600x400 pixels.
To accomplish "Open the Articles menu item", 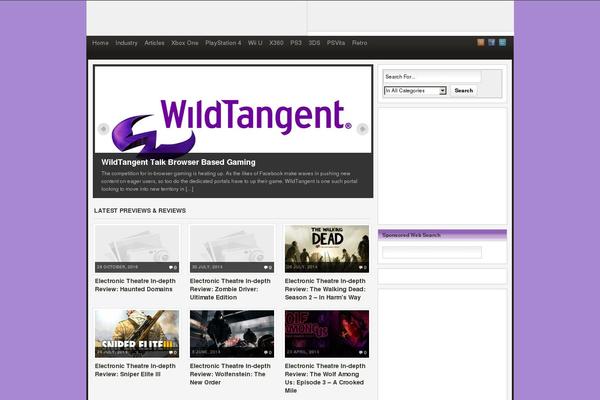I will coord(154,43).
